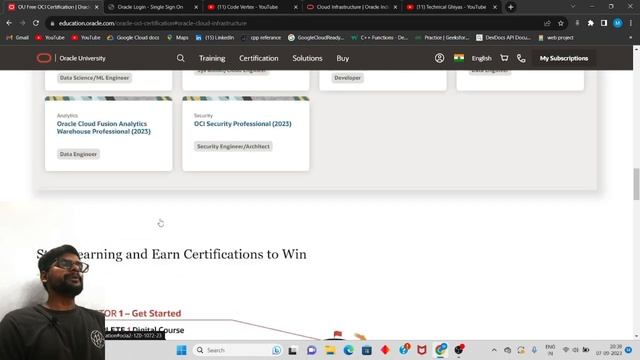This screenshot has height=360, width=640.
Task: Open the Google Cloud docs bookmark
Action: click(133, 38)
